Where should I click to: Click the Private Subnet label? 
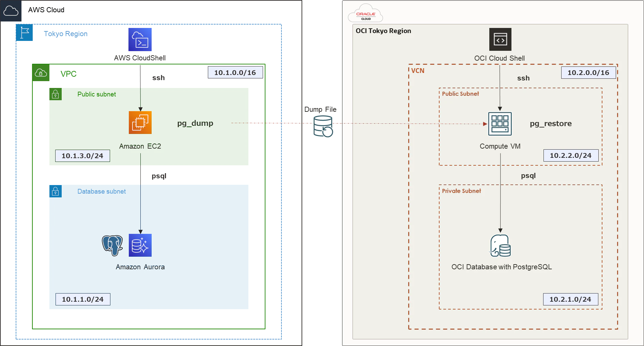[x=461, y=191]
